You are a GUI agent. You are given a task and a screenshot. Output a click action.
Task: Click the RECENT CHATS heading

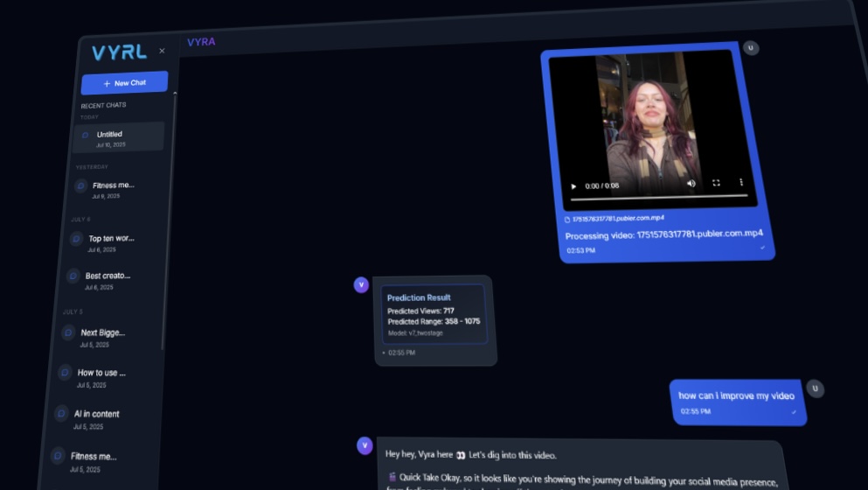[x=103, y=105]
